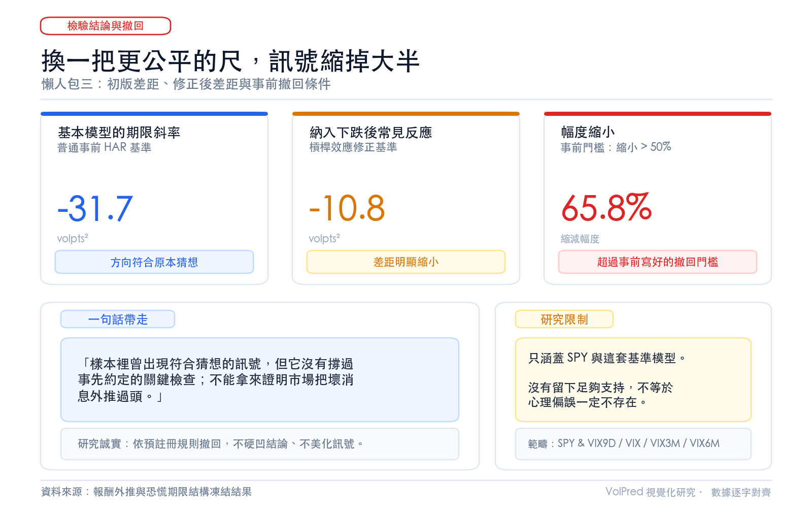Select the headline 換一把更公平的尺，訊號縮掉大半
This screenshot has height=508, width=812.
(230, 61)
